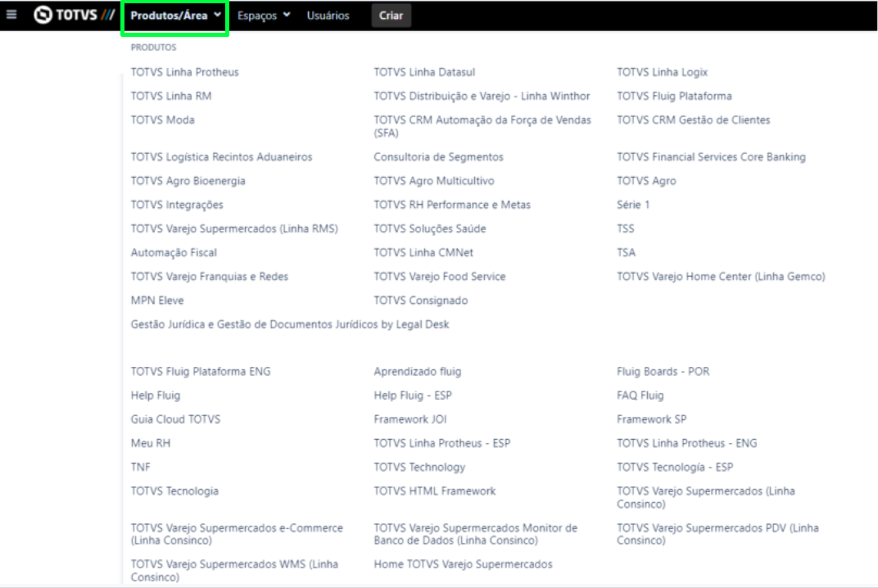The height and width of the screenshot is (588, 878).
Task: Open TOTVS Linha Protheus
Action: tap(185, 72)
